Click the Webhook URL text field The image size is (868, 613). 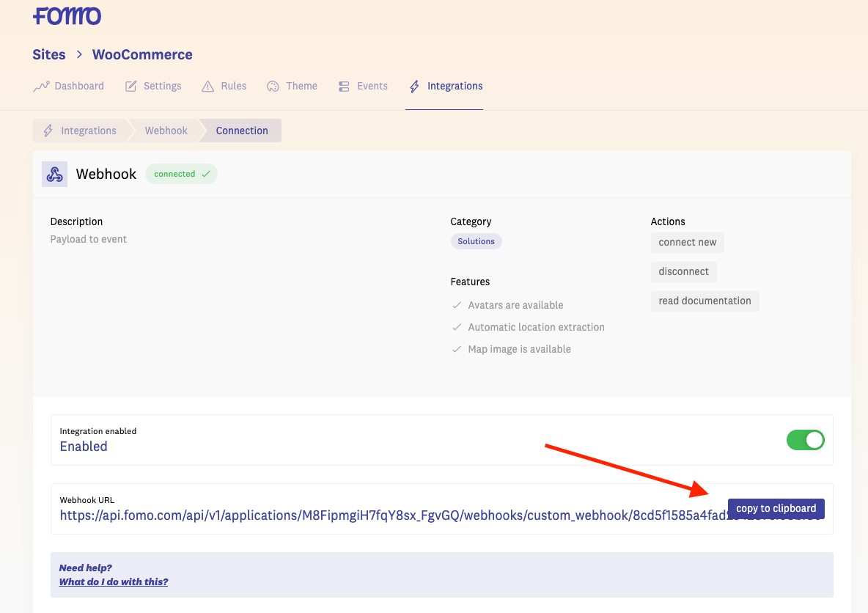tap(442, 509)
